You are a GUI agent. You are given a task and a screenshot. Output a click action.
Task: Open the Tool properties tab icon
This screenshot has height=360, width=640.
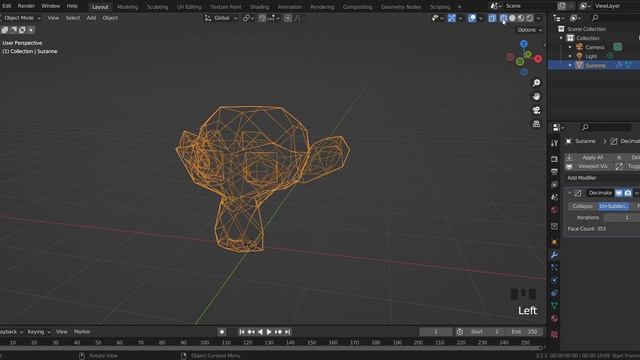554,143
